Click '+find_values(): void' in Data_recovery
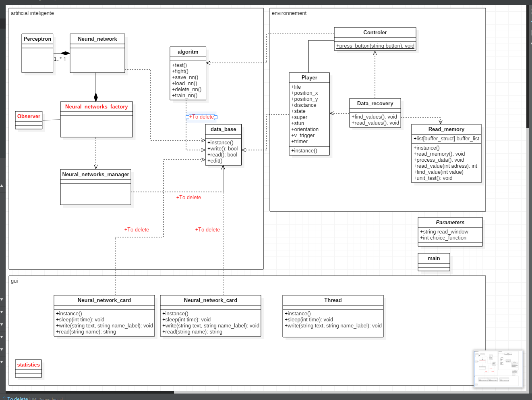Screen dimensions: 532x400 pos(374,117)
